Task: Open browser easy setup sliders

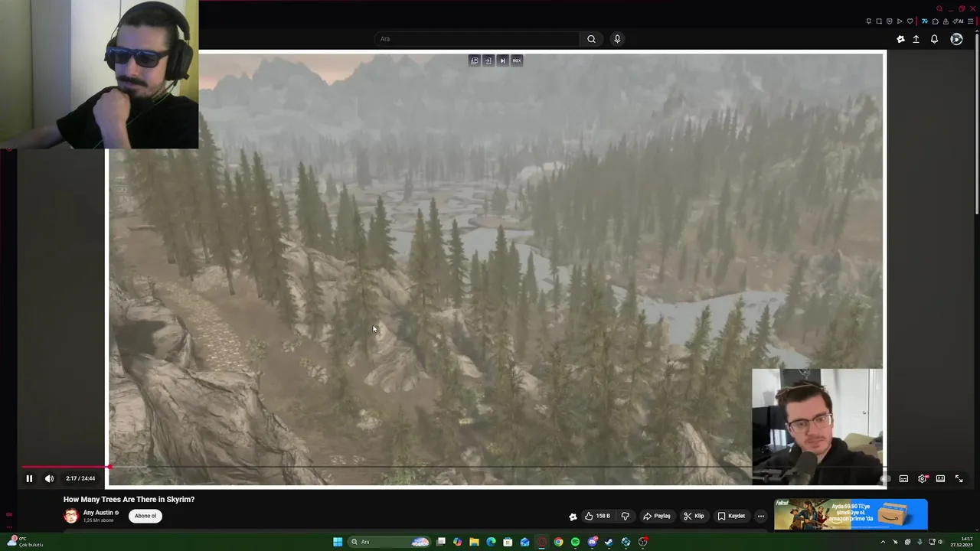Action: (971, 21)
